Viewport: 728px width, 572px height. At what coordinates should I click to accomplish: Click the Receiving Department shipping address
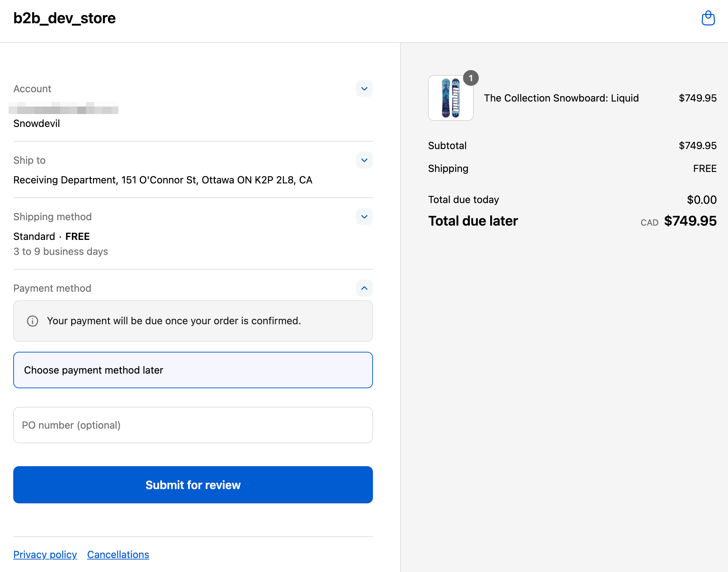(x=163, y=180)
